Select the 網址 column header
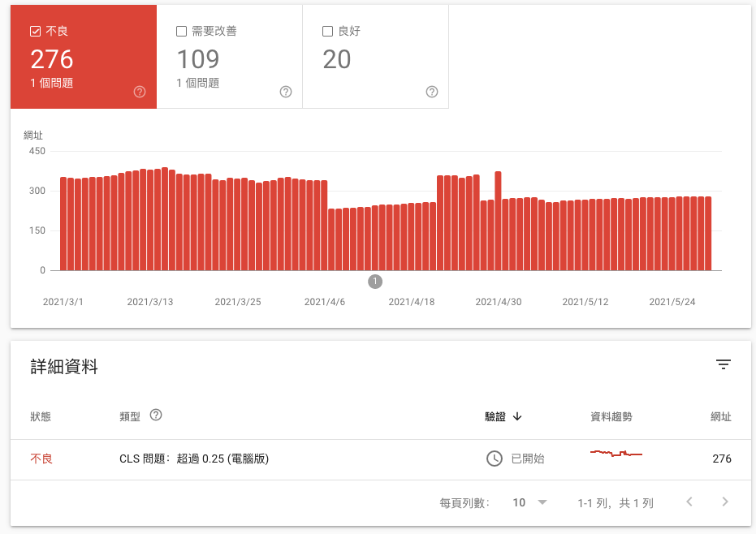This screenshot has height=534, width=756. (720, 416)
